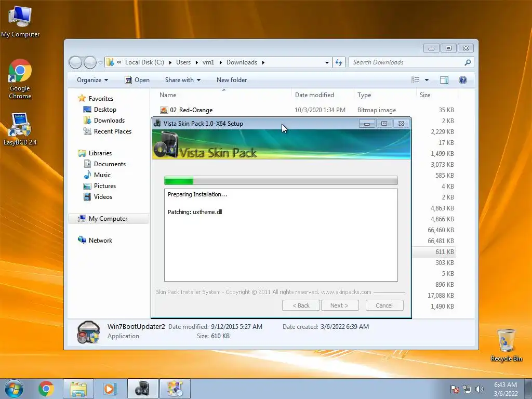Open Downloads in Favorites
532x399 pixels.
point(109,121)
